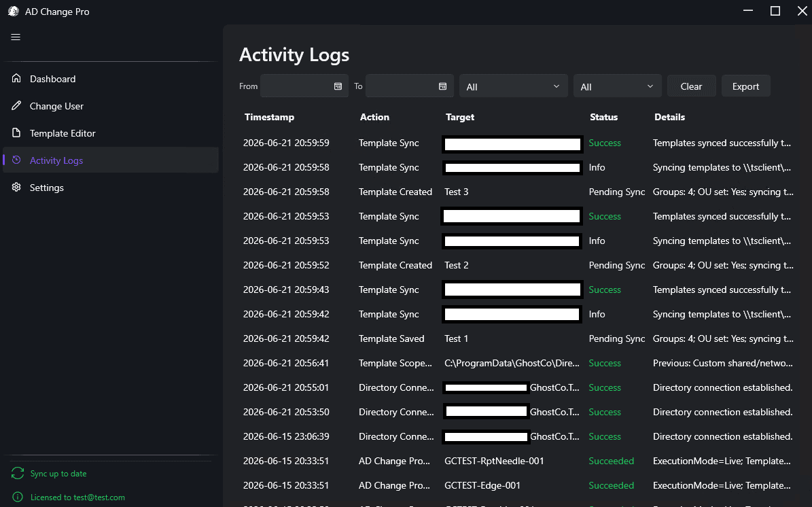
Task: Click Success status at 20:59:43
Action: 605,290
